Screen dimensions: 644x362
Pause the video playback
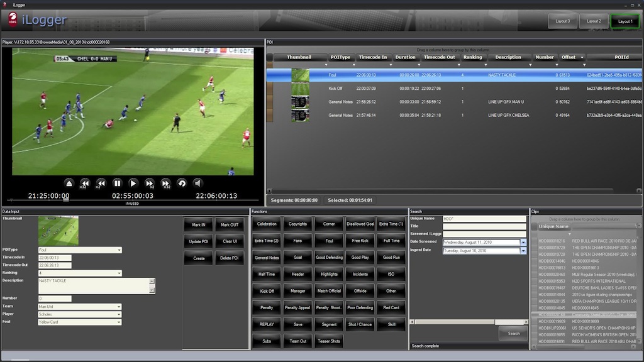pos(117,184)
